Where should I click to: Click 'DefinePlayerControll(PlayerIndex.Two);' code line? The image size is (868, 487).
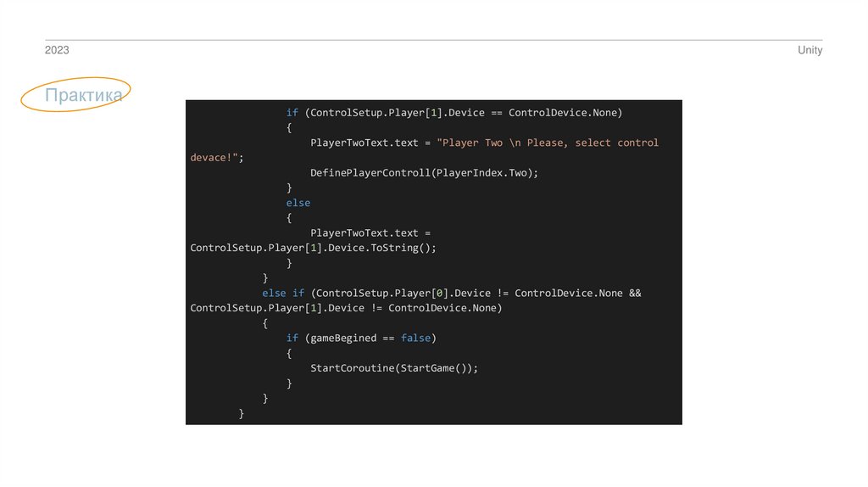click(424, 173)
